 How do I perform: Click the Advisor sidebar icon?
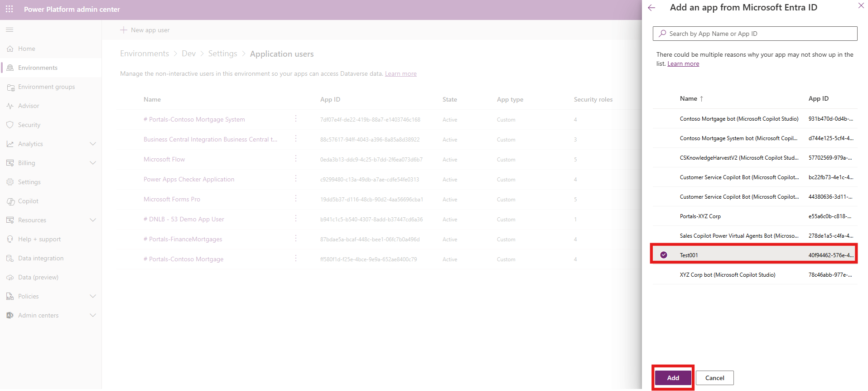pos(10,106)
